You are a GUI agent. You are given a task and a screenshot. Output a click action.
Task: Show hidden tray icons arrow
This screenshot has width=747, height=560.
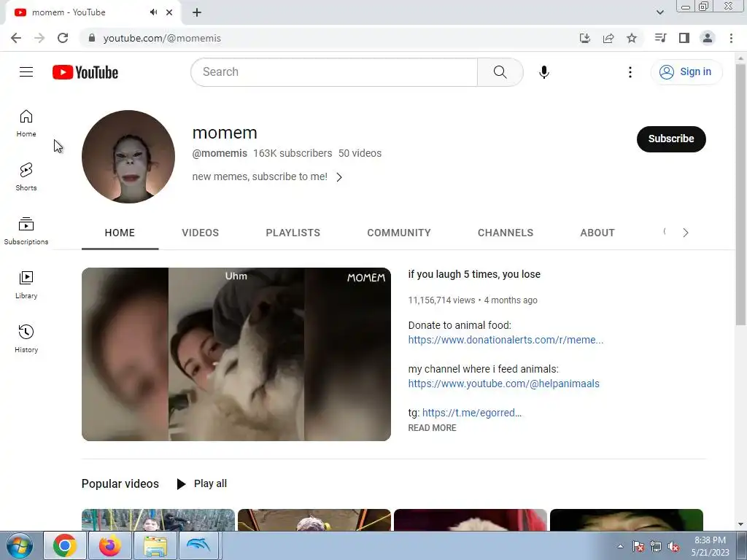pos(620,546)
